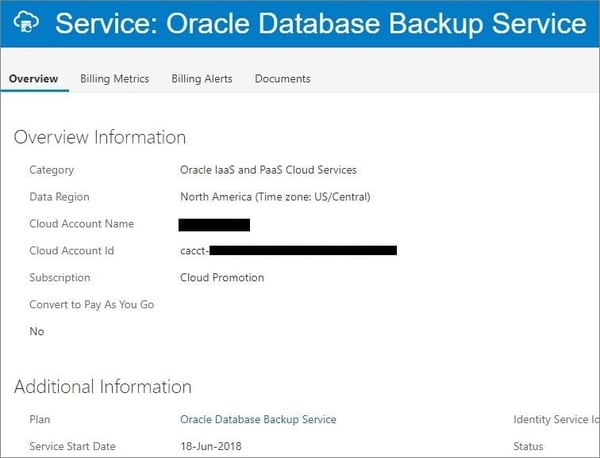Click the Overview Information heading
This screenshot has height=458, width=600.
coord(100,137)
